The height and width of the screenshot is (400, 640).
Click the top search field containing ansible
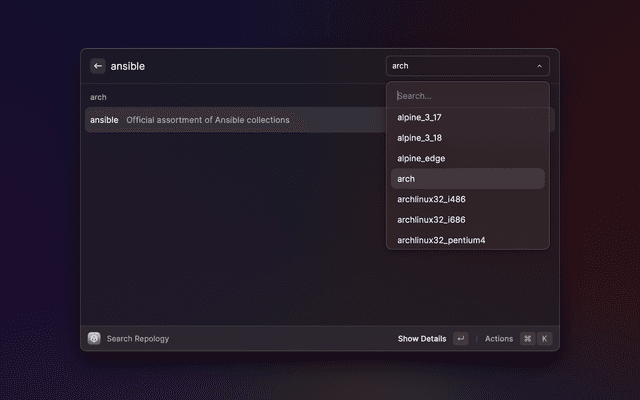point(240,66)
